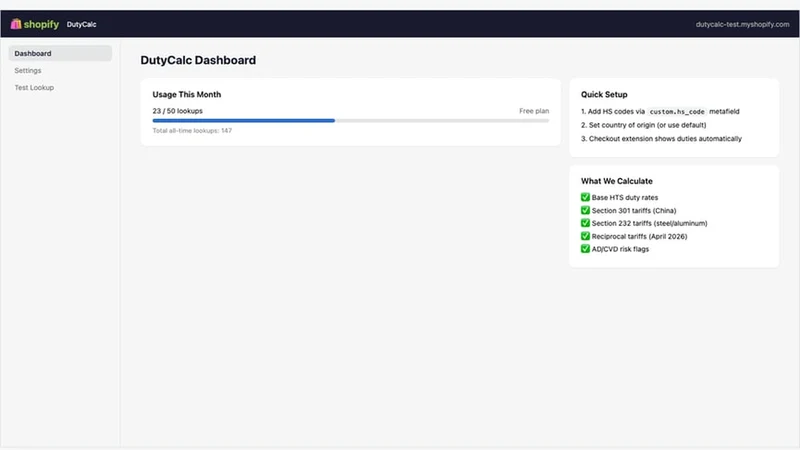This screenshot has height=450, width=800.
Task: Click green checkmark beside Base HTS duty rates
Action: tap(585, 197)
